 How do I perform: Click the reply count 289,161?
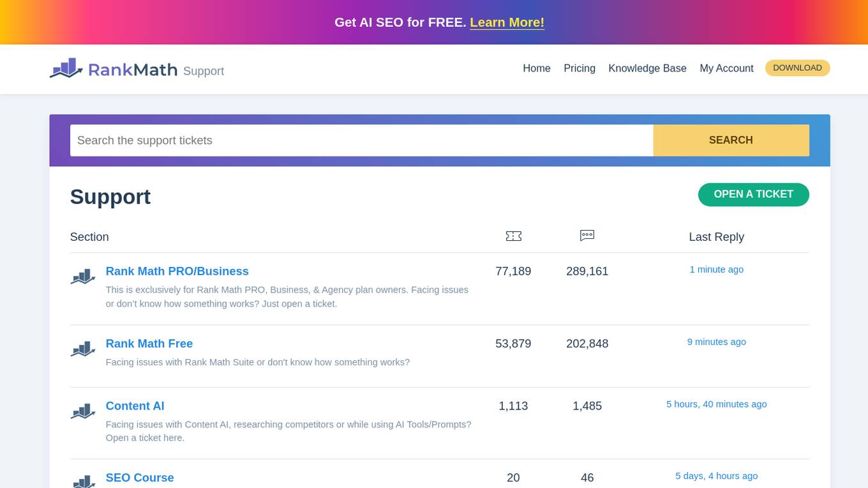[x=587, y=271]
